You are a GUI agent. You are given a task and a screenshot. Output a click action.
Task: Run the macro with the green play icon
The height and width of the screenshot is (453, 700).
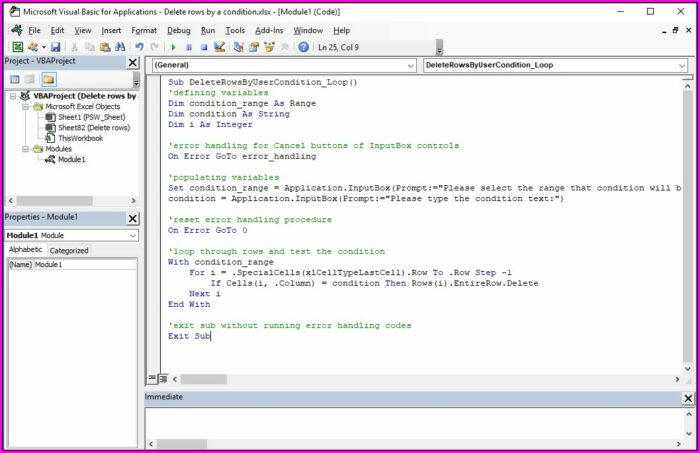(x=173, y=47)
